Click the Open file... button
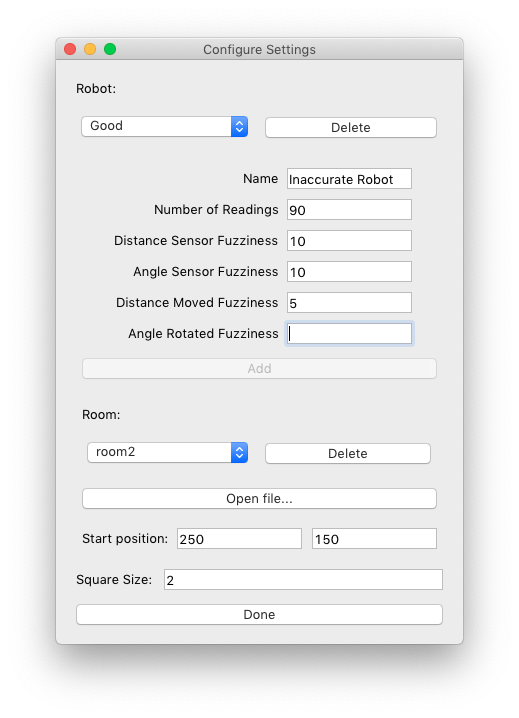Image resolution: width=519 pixels, height=718 pixels. 259,498
